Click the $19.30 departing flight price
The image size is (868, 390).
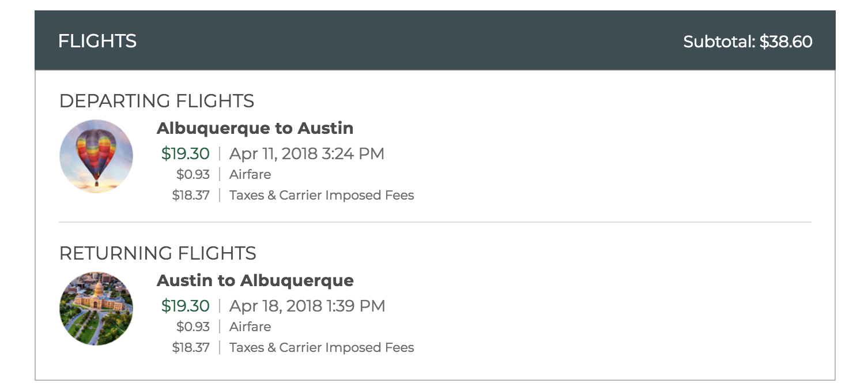pyautogui.click(x=184, y=153)
